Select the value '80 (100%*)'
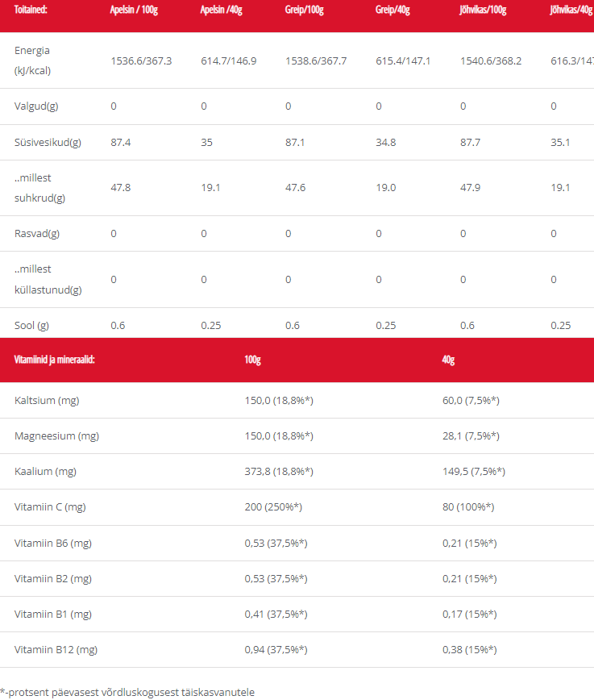 [468, 507]
